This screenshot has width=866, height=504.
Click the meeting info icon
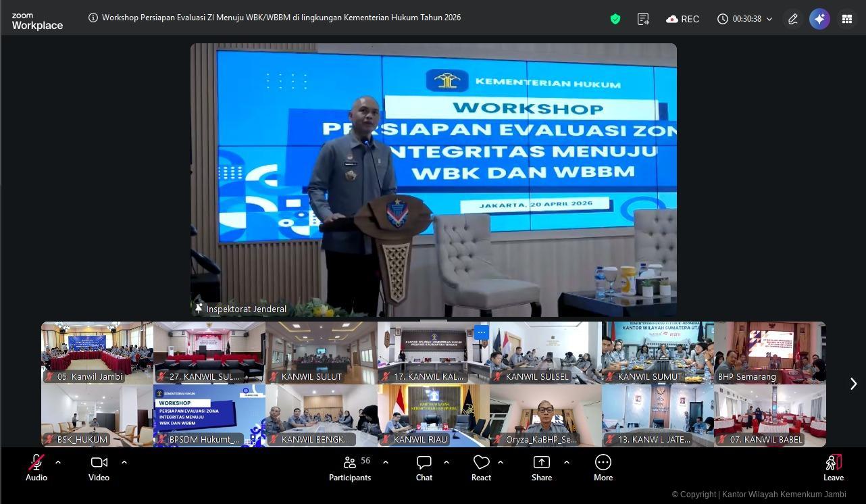pos(93,18)
